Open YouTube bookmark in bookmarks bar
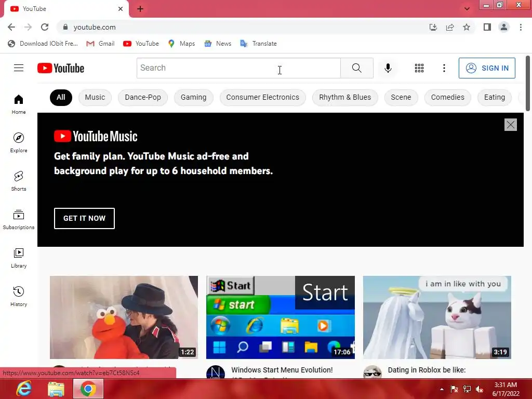This screenshot has width=532, height=399. [x=141, y=44]
